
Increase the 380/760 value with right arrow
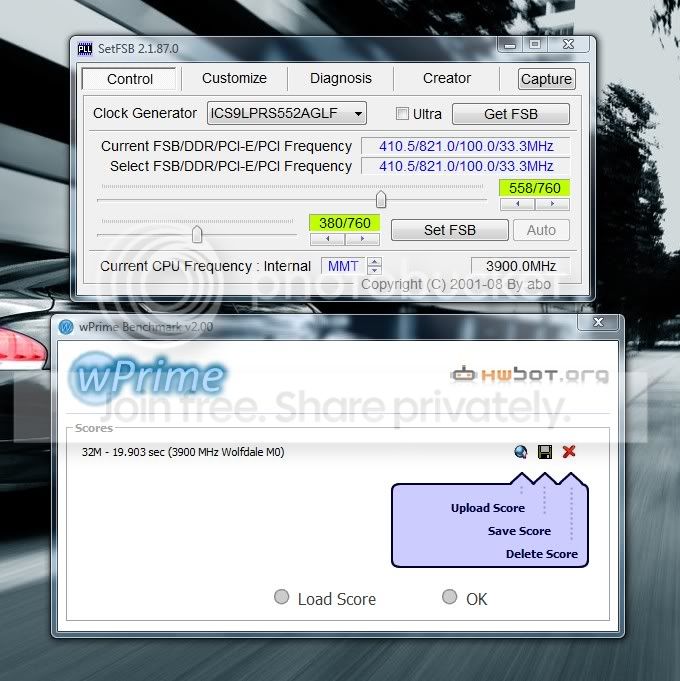coord(362,239)
